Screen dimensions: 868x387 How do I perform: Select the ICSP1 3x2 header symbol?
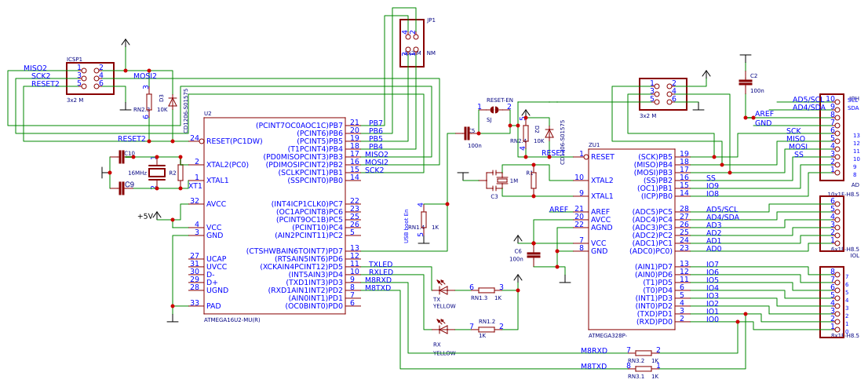90,78
